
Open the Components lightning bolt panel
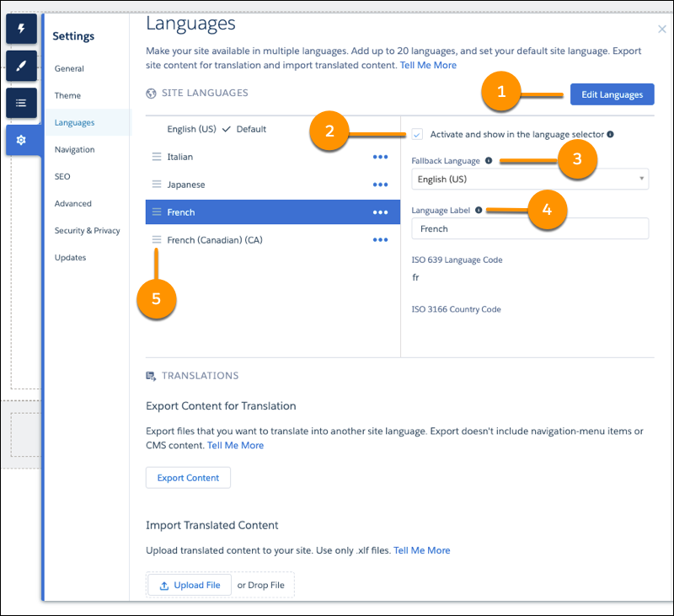20,29
